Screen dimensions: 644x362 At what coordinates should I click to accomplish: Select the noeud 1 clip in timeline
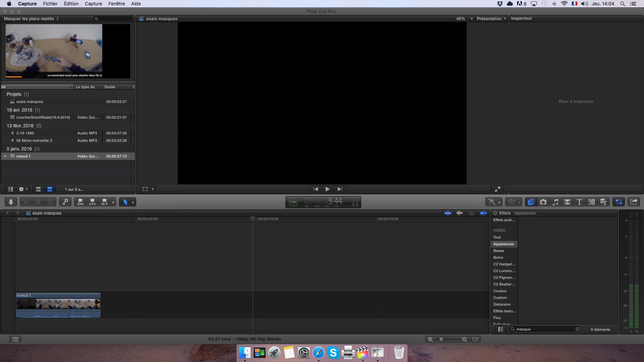(x=58, y=305)
